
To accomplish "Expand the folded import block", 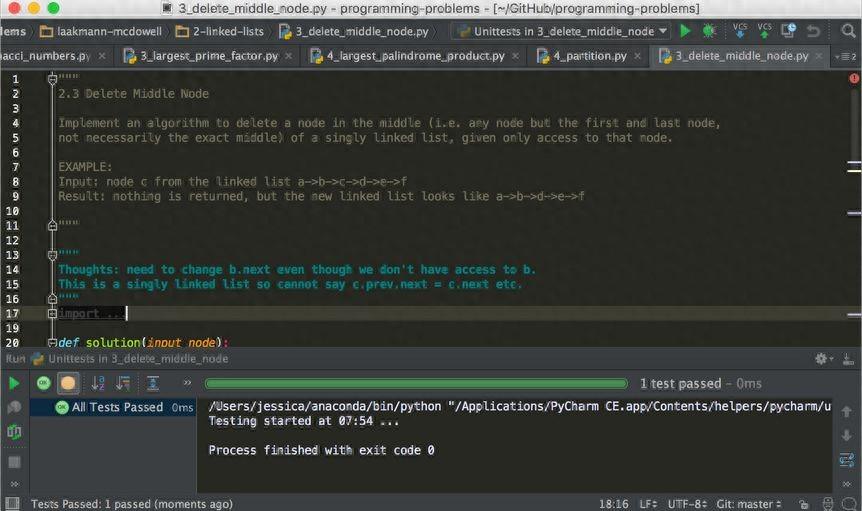I will click(52, 314).
